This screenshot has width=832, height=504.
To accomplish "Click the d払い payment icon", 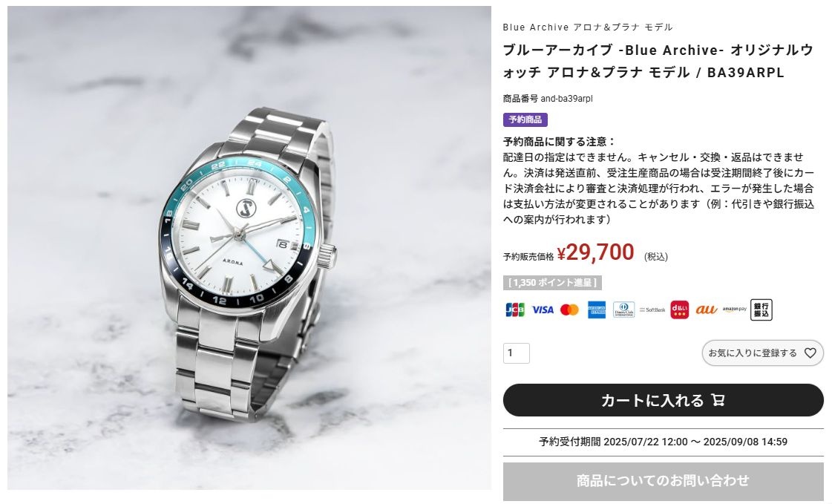I will click(x=679, y=310).
